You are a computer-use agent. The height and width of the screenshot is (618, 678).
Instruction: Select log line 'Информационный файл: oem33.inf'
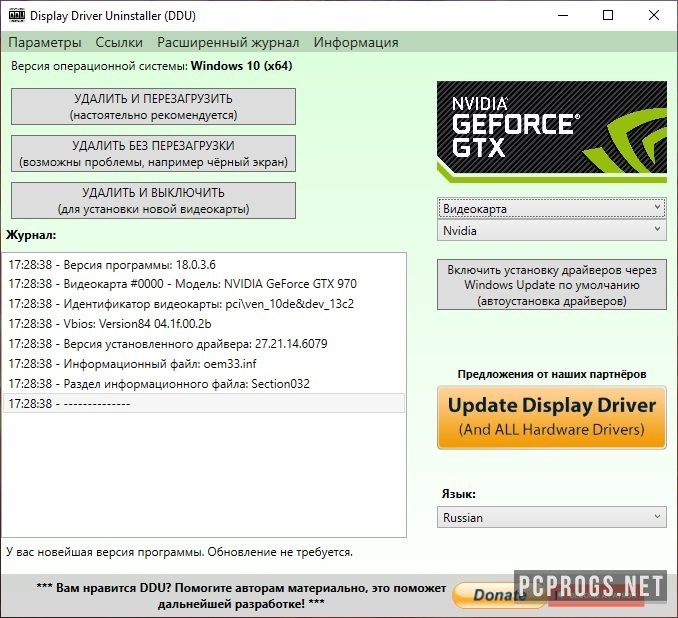(204, 363)
